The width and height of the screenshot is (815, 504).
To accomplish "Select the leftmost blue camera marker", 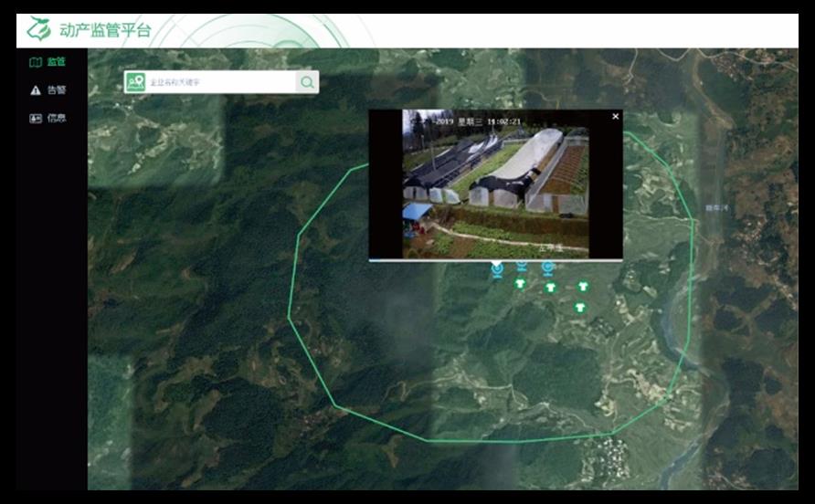I will [x=497, y=268].
